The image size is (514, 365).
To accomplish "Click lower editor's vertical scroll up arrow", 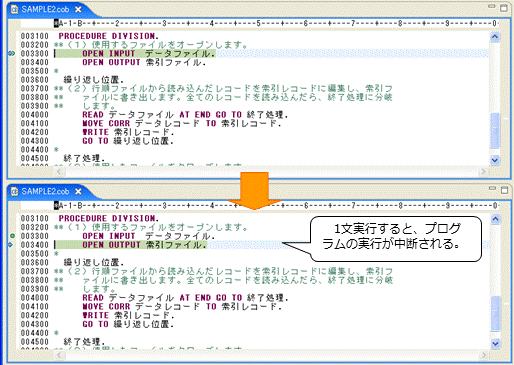I will 496,219.
